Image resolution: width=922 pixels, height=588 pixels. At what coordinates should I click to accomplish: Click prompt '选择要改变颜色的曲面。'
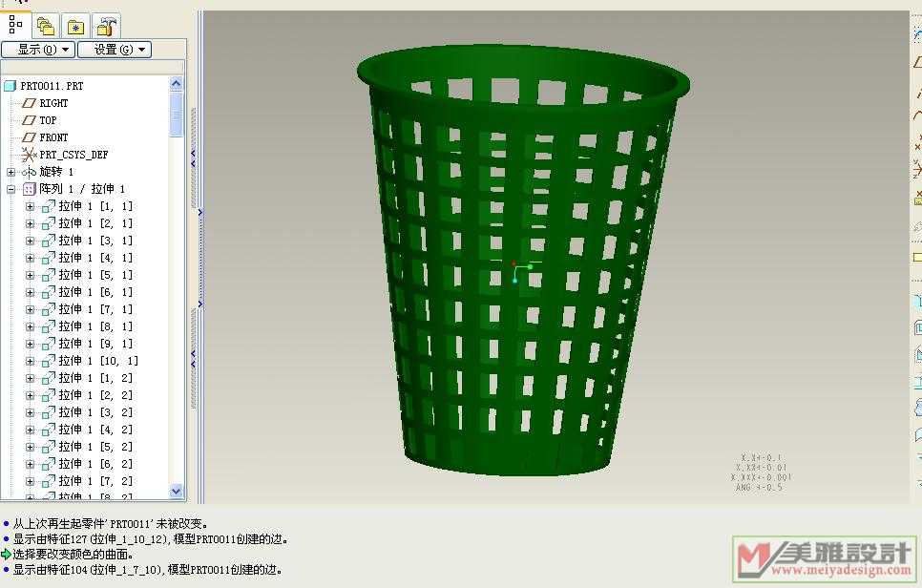73,554
